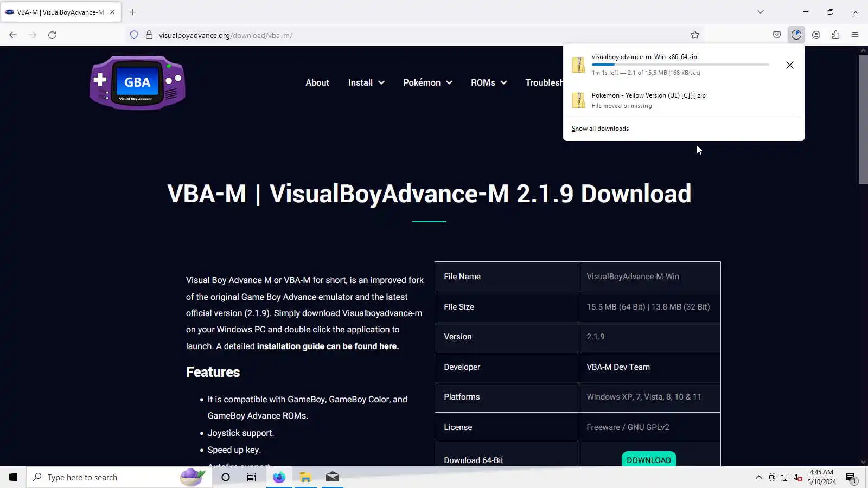Click the taskbar search box
This screenshot has width=868, height=488.
point(119,477)
